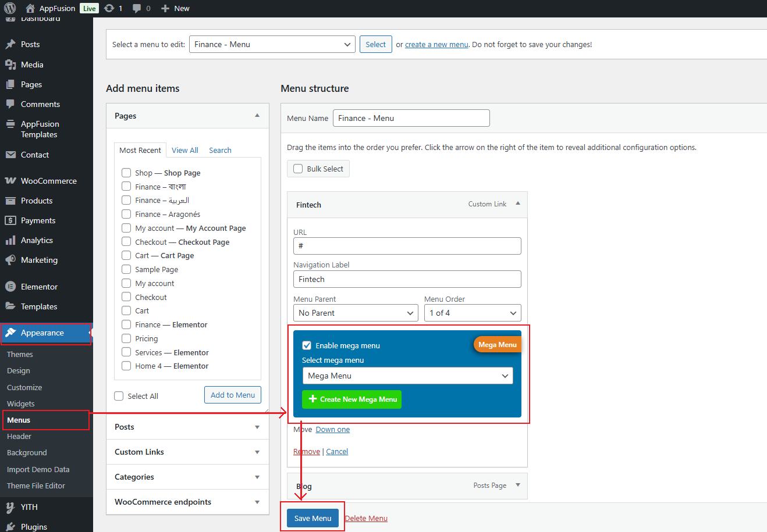Open the Media icon in sidebar

click(x=10, y=65)
